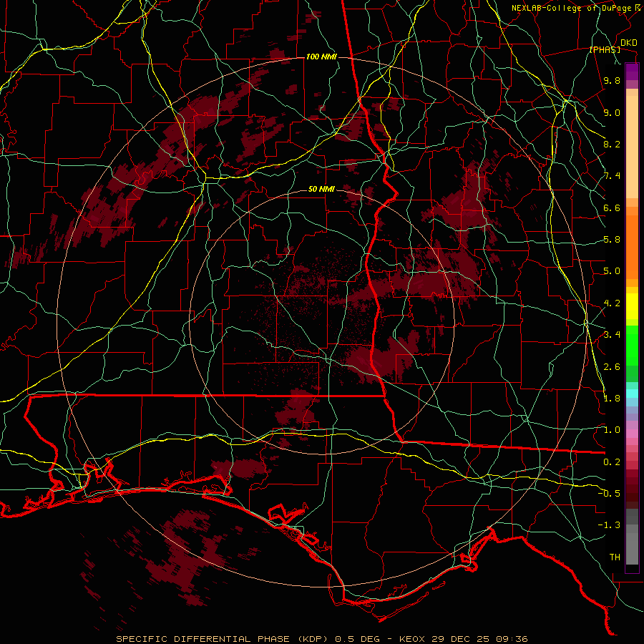
Task: Click the 8.2 scale value
Action: tap(612, 144)
